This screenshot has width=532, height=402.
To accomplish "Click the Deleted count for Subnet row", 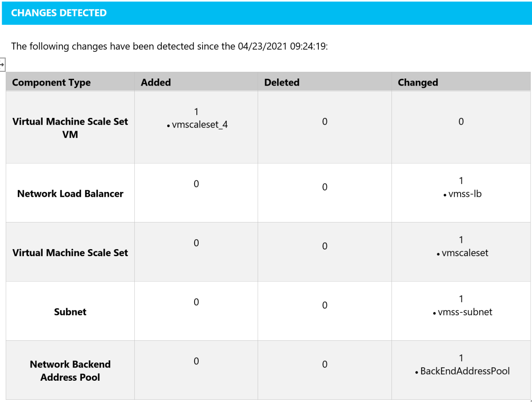I will tap(325, 305).
